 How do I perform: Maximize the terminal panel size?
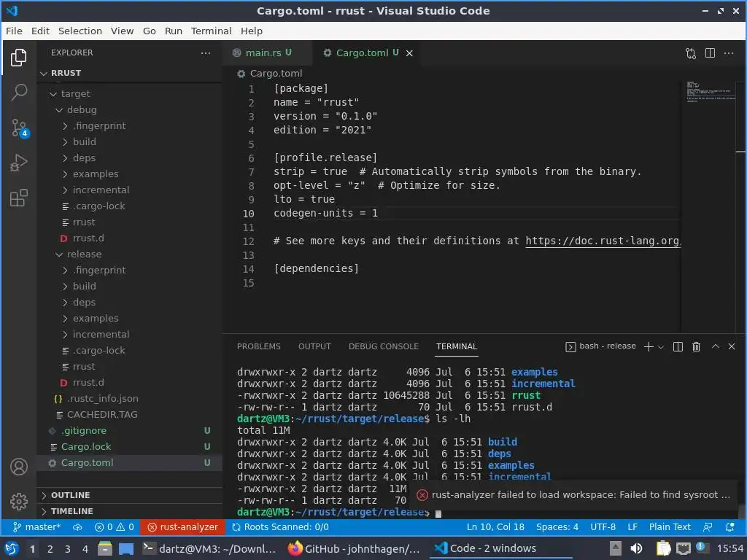coord(716,346)
